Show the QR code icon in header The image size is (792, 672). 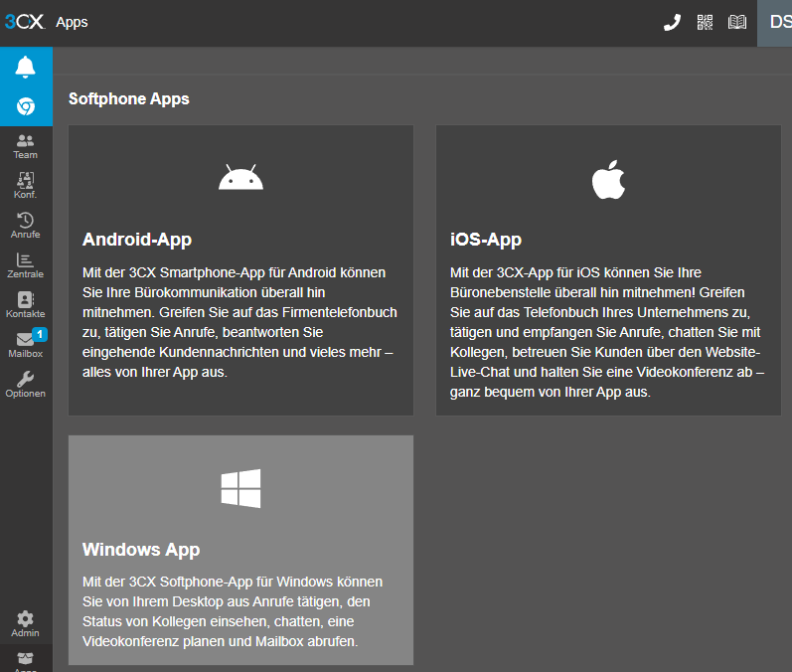pos(705,22)
